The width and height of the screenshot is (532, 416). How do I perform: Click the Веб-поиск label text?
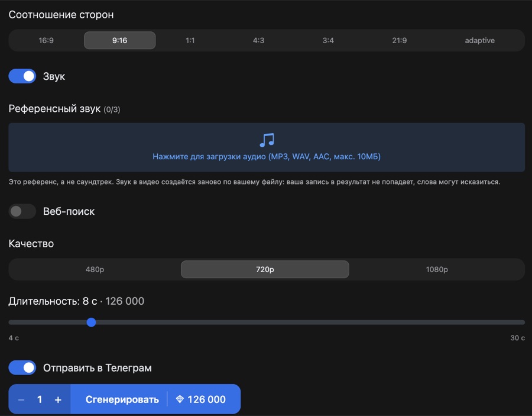coord(69,211)
